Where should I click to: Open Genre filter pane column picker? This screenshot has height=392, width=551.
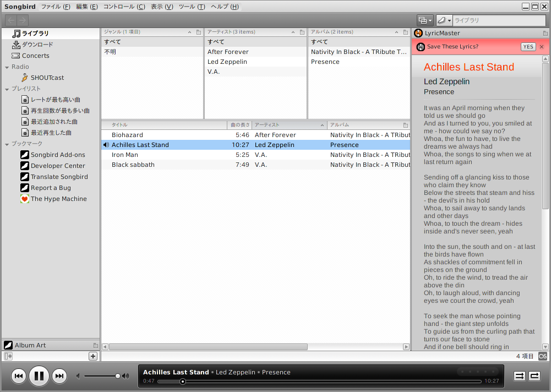point(199,32)
